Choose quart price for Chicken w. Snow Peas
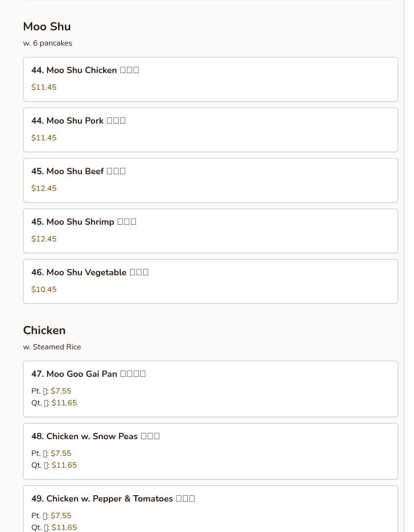This screenshot has height=532, width=414. pyautogui.click(x=64, y=465)
